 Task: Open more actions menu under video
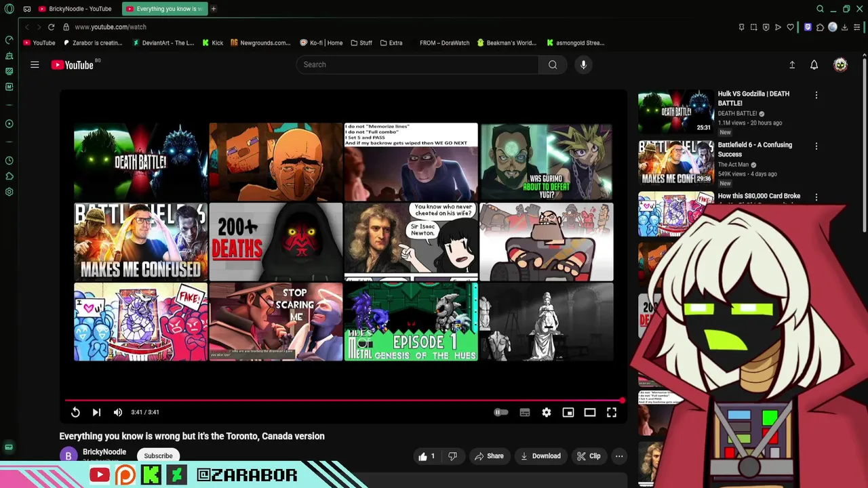619,456
